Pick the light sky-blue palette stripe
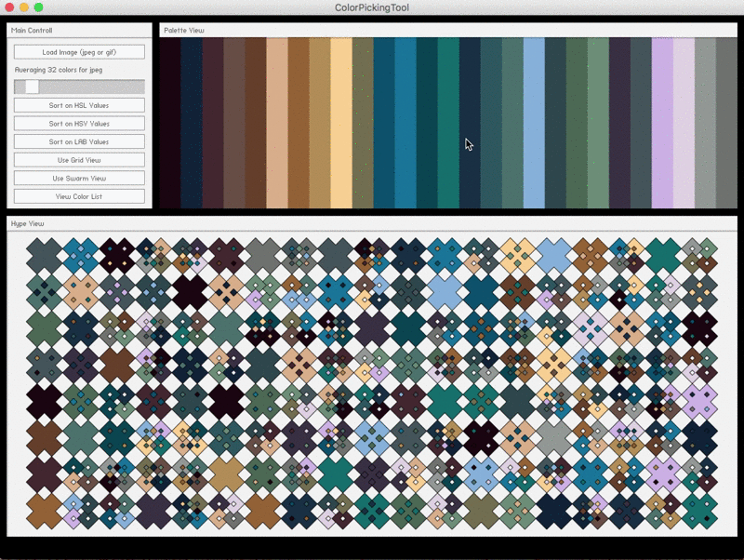This screenshot has height=560, width=744. click(534, 123)
